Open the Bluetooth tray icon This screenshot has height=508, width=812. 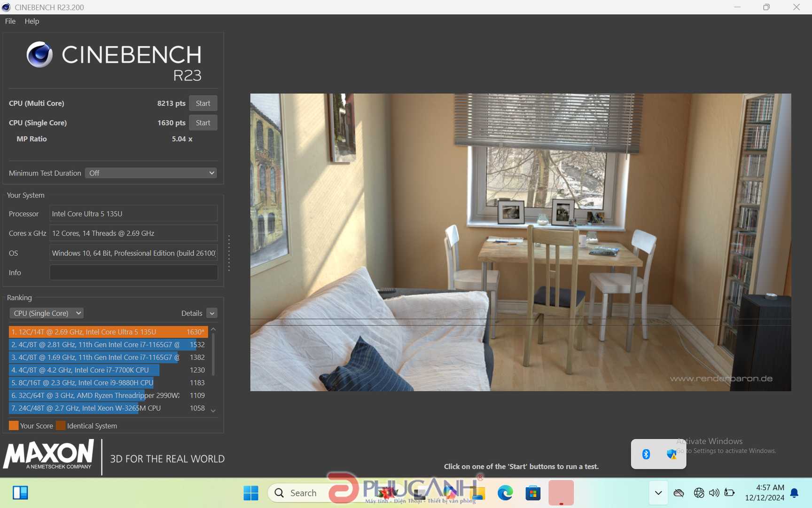point(646,454)
